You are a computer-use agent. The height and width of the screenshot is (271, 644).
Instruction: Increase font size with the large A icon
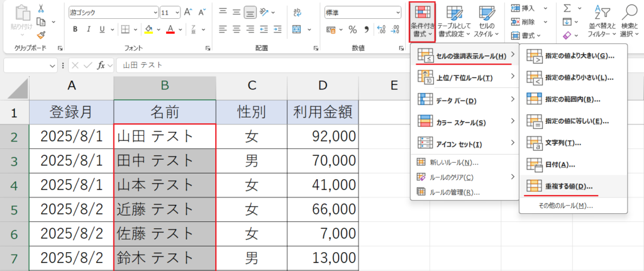188,12
